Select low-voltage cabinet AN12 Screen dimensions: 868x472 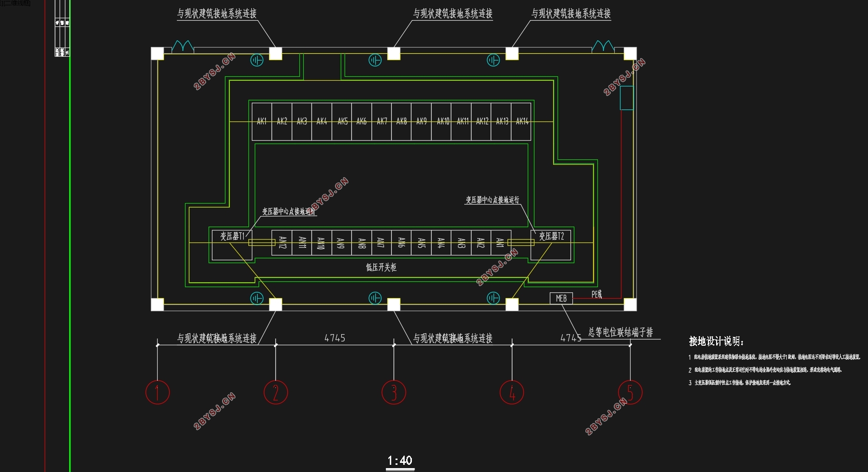(x=282, y=243)
